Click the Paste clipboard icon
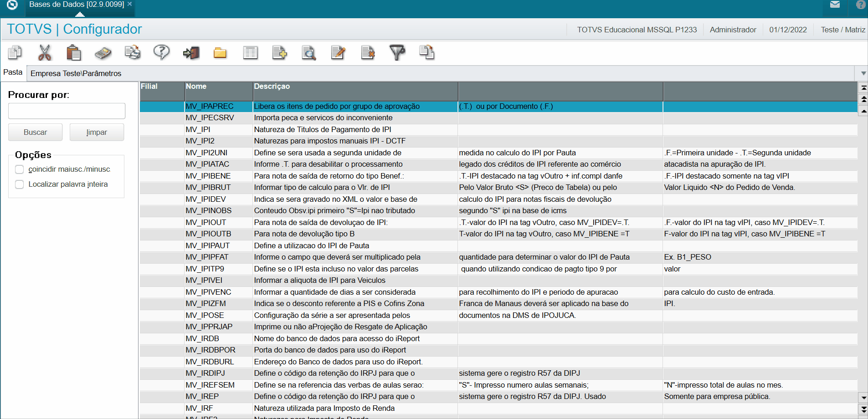The image size is (868, 419). tap(73, 53)
